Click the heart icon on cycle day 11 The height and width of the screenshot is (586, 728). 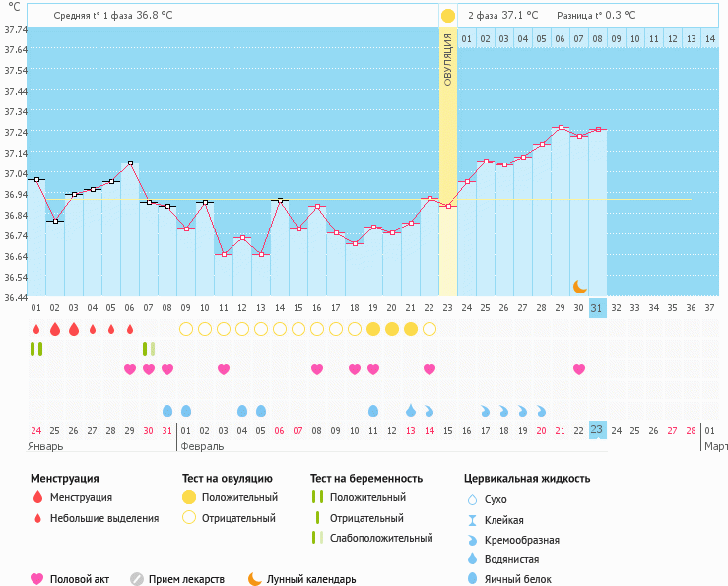(x=224, y=369)
